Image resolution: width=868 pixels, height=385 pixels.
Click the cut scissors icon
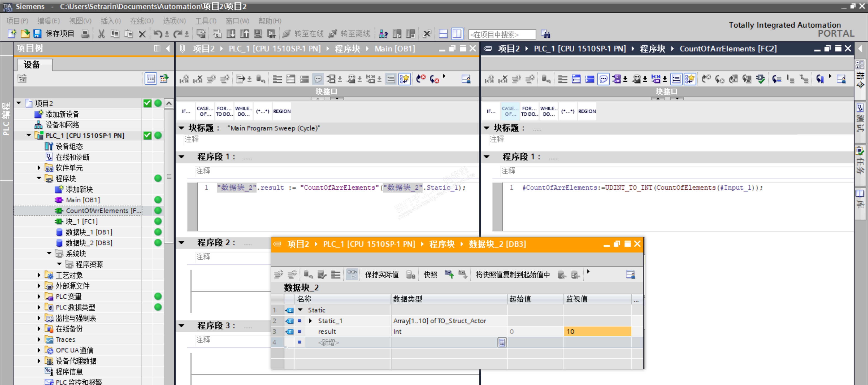(x=101, y=34)
